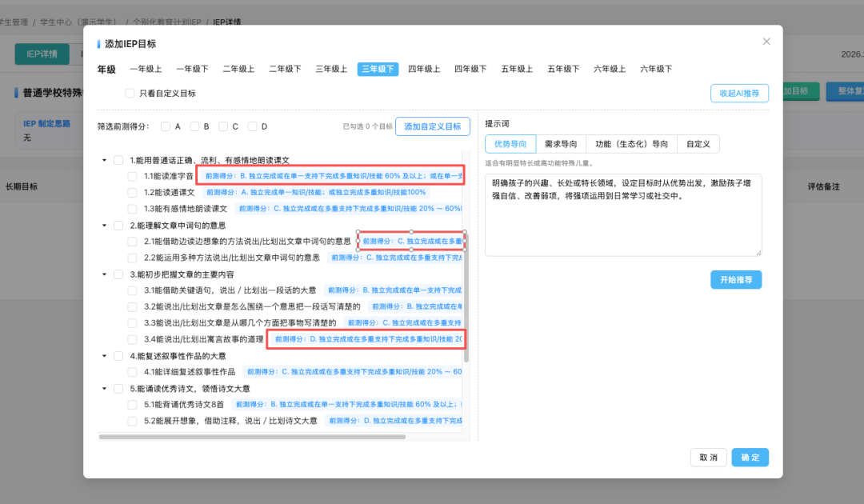
Task: Collapse goal 3.能初步把握文章的主要内容
Action: (104, 274)
